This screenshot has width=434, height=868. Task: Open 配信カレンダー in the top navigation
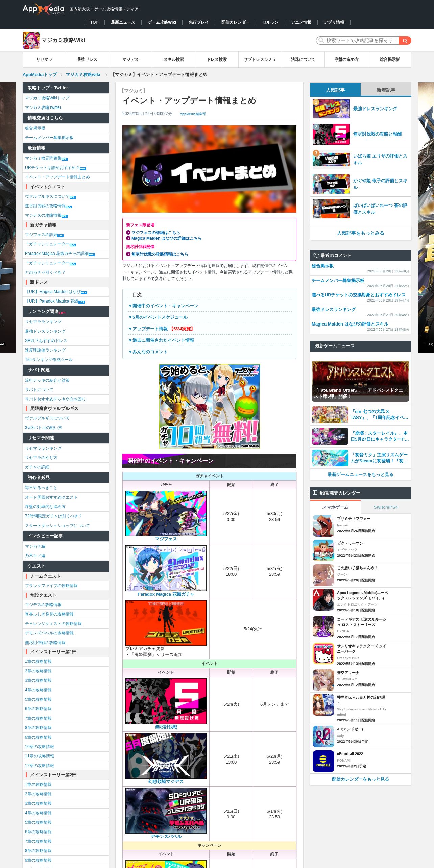(236, 22)
